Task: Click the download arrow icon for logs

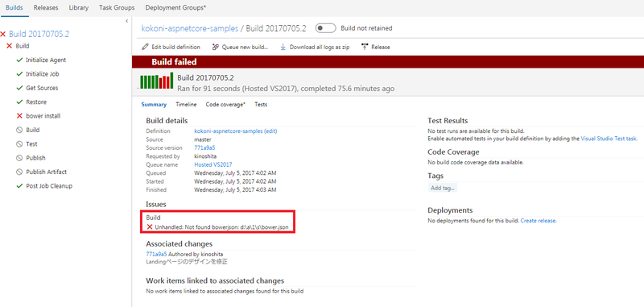Action: (x=283, y=47)
